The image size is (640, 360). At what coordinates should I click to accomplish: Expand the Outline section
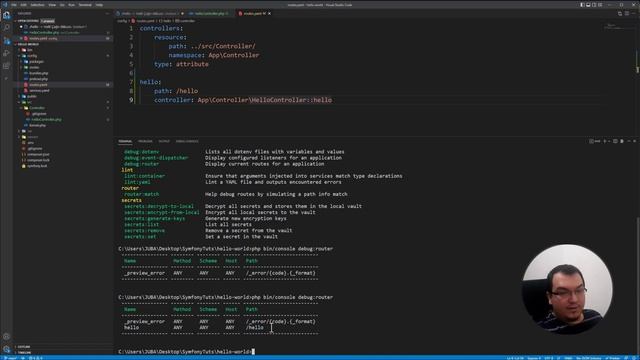(24, 347)
